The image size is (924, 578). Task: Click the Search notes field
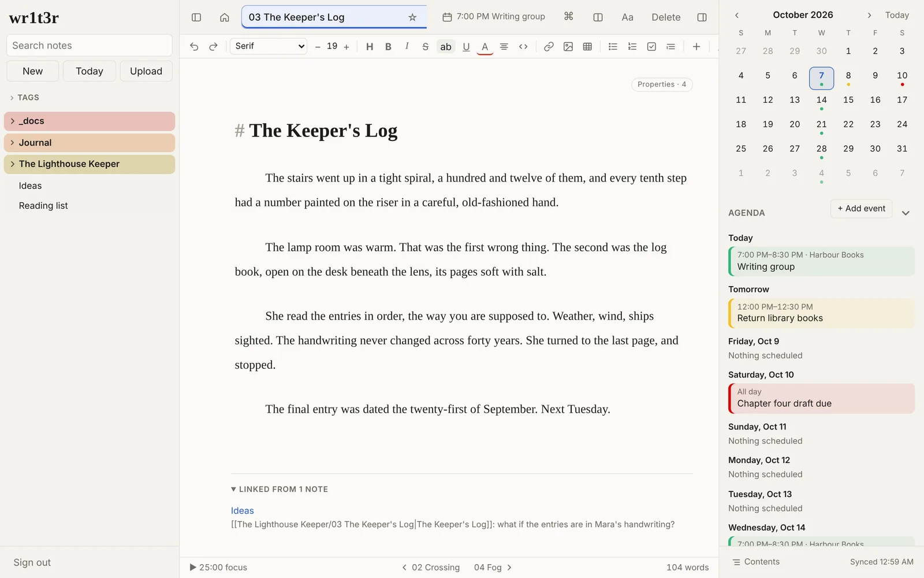90,46
